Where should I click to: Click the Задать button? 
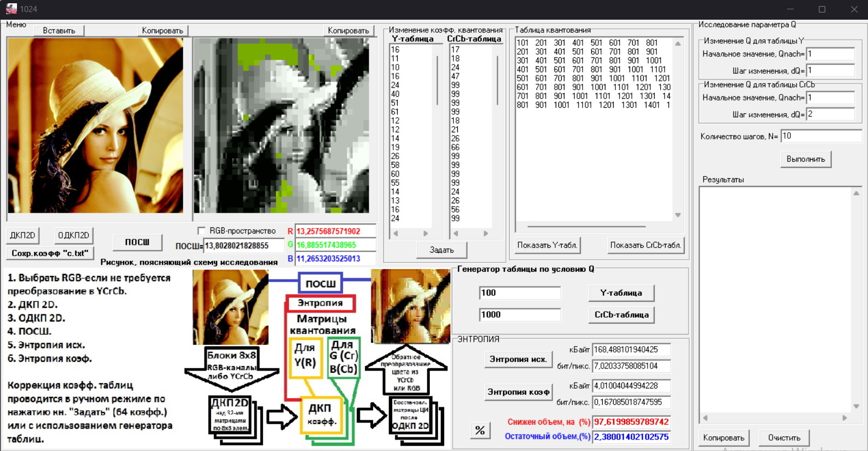tap(441, 250)
